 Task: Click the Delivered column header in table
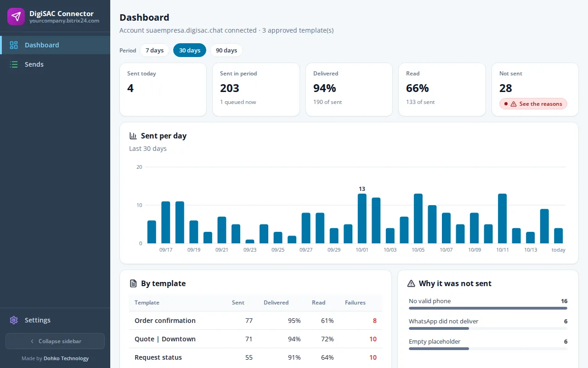[276, 303]
